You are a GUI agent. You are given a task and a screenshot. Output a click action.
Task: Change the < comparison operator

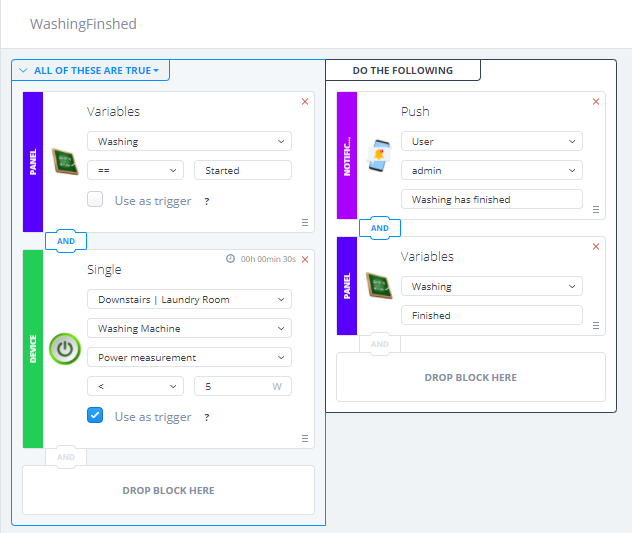pyautogui.click(x=135, y=387)
